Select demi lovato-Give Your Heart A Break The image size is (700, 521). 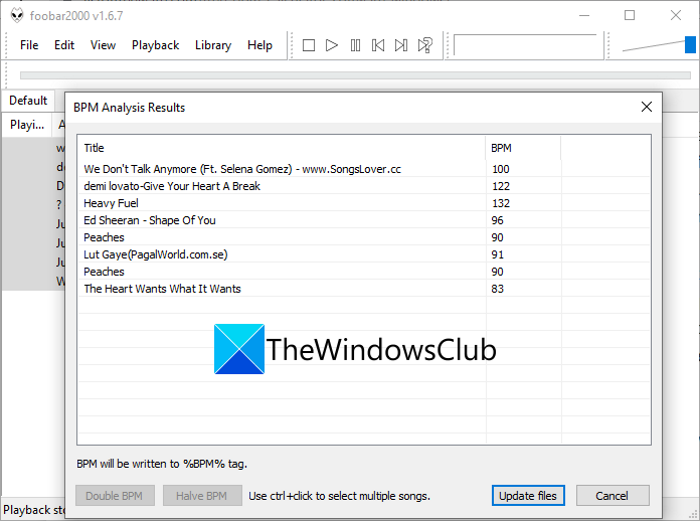[x=364, y=186]
